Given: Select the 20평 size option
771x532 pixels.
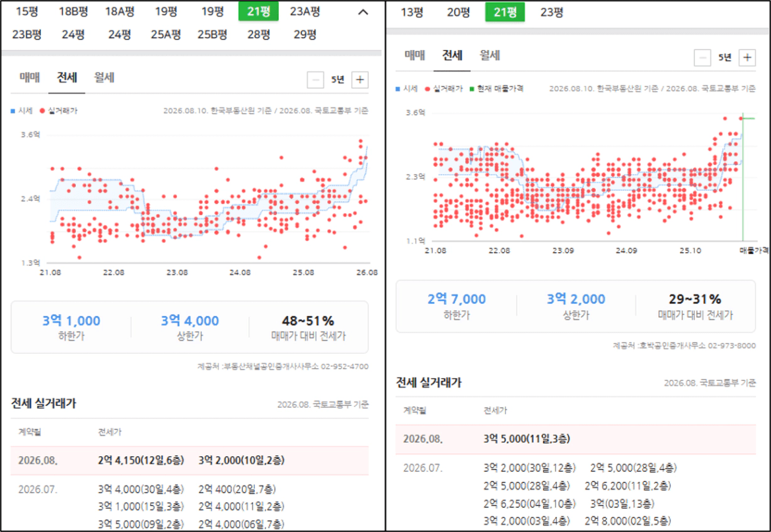Looking at the screenshot, I should 459,13.
